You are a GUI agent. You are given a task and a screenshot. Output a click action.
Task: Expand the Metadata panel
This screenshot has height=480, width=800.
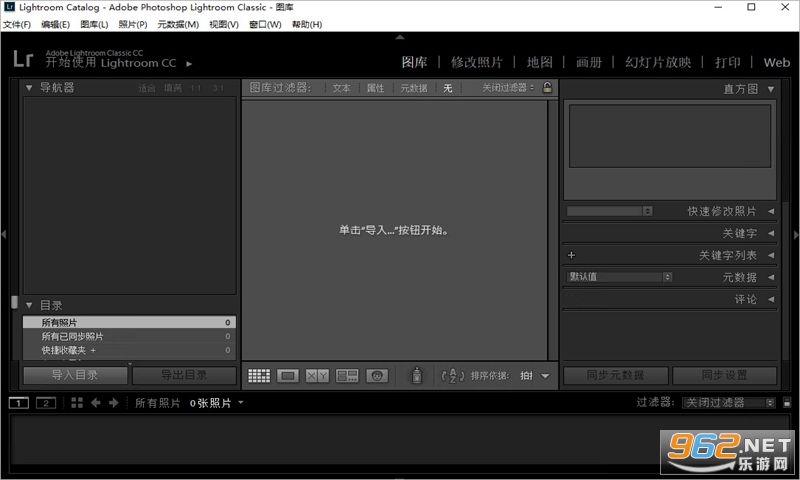[x=771, y=277]
